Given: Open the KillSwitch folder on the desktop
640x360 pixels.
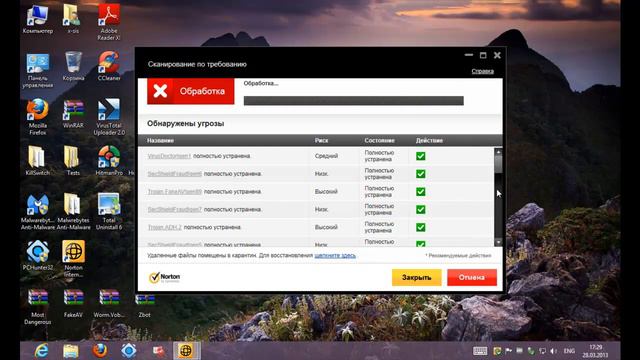Looking at the screenshot, I should (x=38, y=161).
